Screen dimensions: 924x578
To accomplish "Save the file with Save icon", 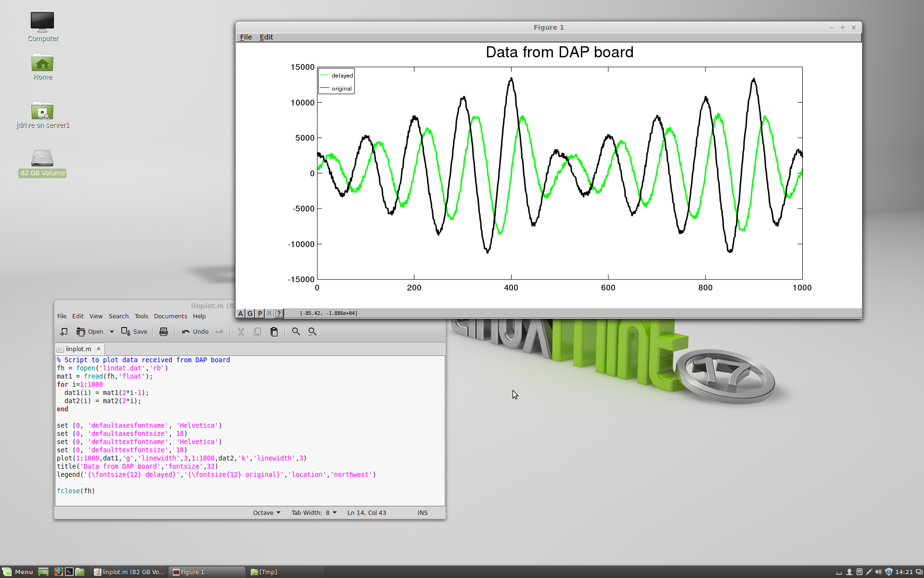I will tap(134, 331).
